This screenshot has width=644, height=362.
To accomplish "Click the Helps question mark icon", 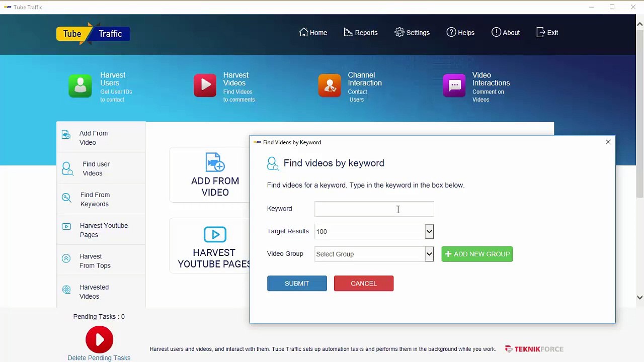I will click(x=451, y=32).
